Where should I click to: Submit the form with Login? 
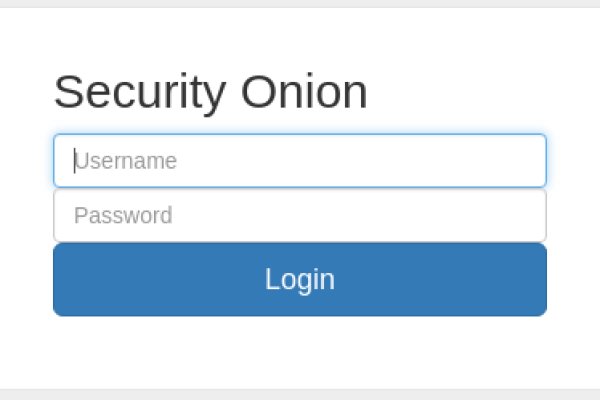tap(300, 279)
